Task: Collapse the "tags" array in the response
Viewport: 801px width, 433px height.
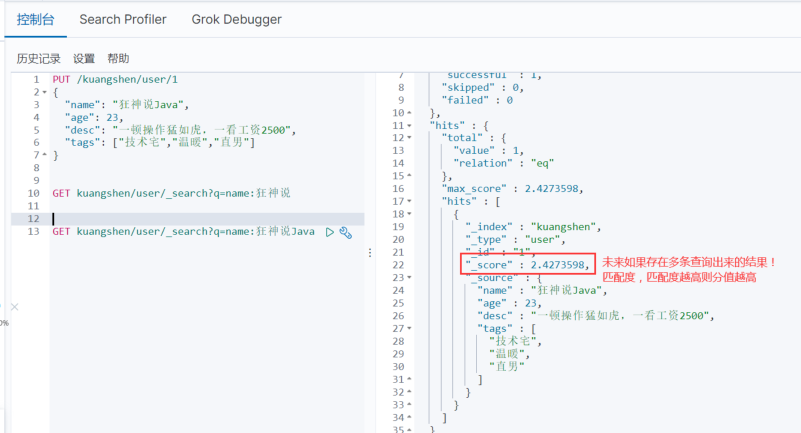Action: coord(411,328)
